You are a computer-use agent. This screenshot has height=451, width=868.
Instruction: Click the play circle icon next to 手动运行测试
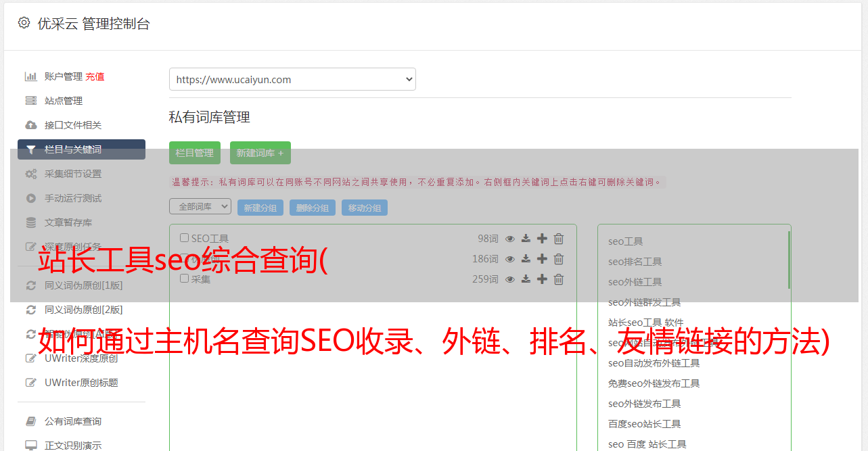coord(30,198)
